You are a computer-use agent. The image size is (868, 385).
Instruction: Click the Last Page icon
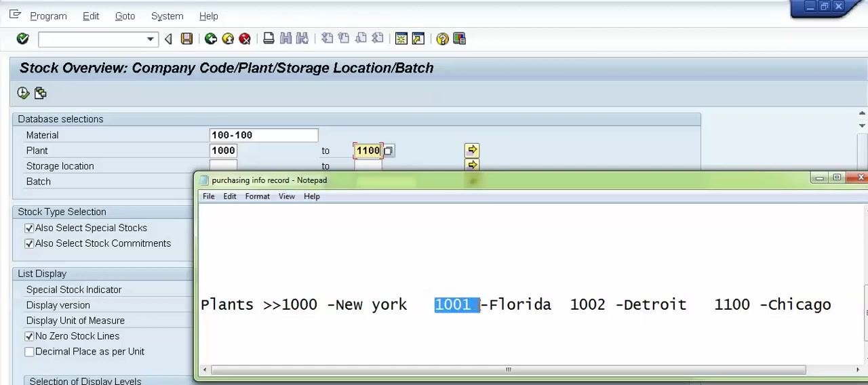pos(378,39)
